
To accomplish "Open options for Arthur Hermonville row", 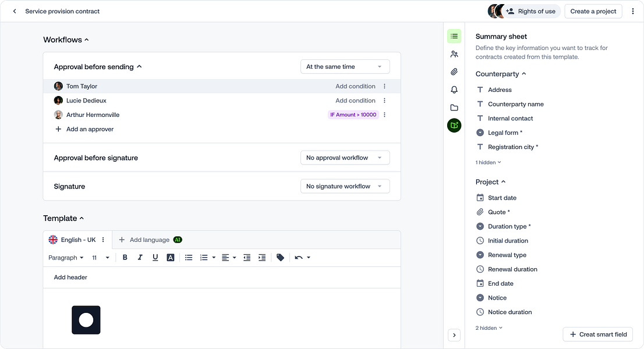I will [385, 115].
